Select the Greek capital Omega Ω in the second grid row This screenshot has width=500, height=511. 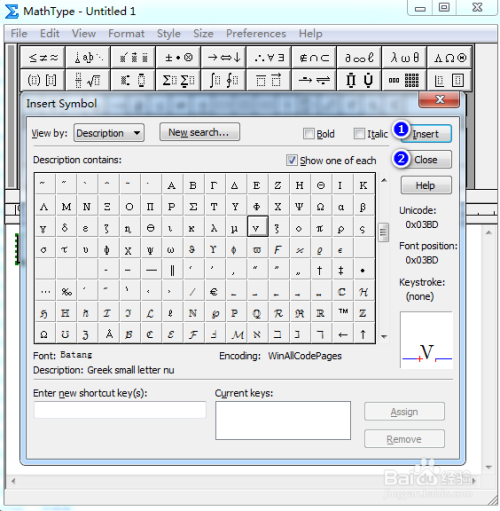coord(320,207)
